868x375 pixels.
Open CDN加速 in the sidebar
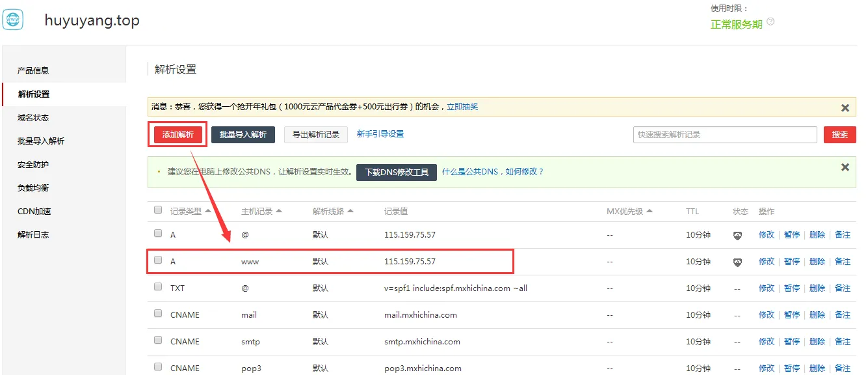[34, 211]
